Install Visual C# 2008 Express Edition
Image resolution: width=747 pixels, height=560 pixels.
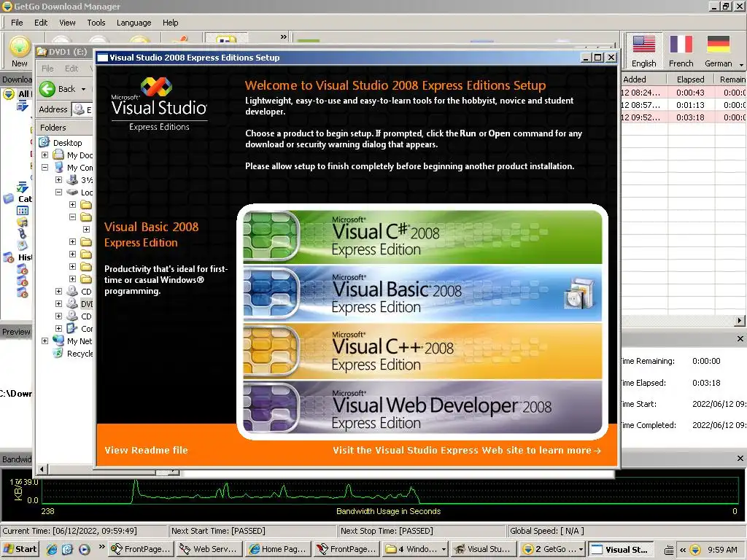click(x=422, y=237)
